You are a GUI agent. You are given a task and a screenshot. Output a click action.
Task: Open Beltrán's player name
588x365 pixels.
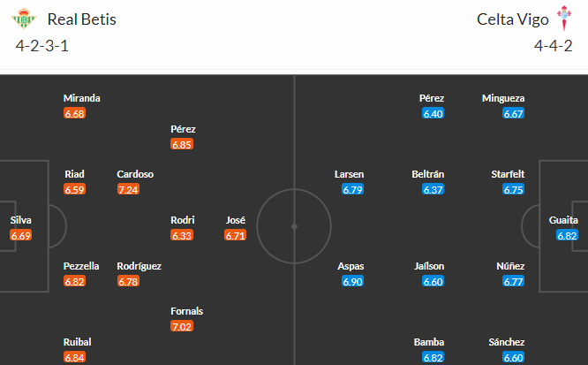428,174
